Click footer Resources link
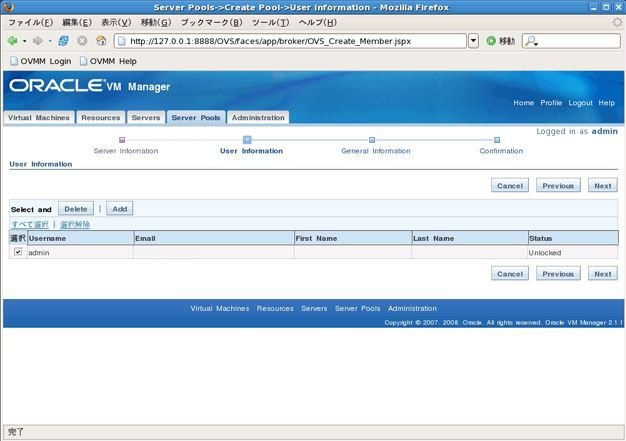 click(x=275, y=308)
